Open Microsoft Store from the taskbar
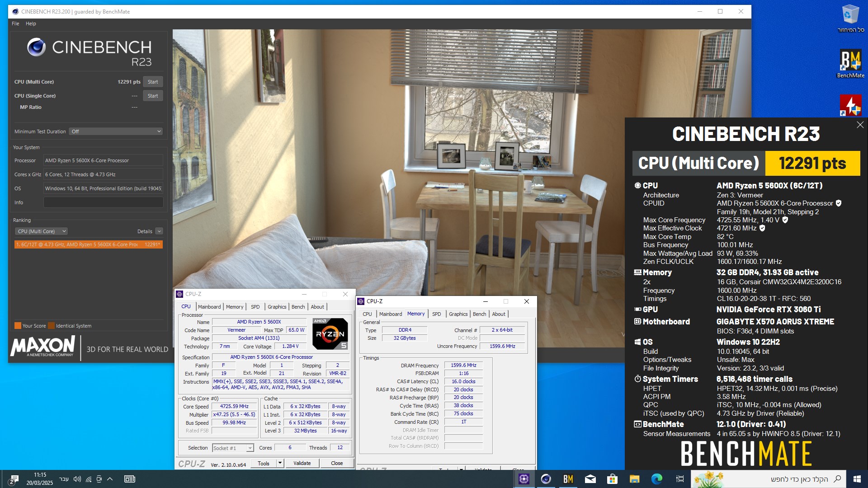 tap(613, 479)
